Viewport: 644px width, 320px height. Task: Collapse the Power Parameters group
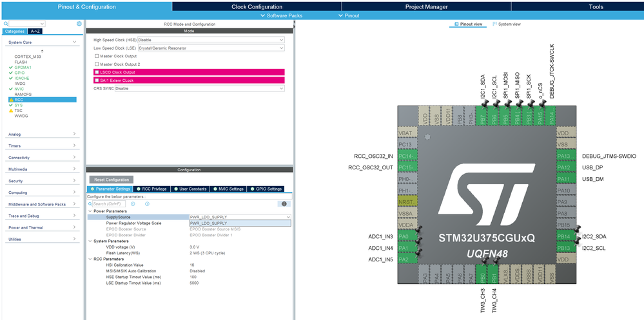click(90, 211)
